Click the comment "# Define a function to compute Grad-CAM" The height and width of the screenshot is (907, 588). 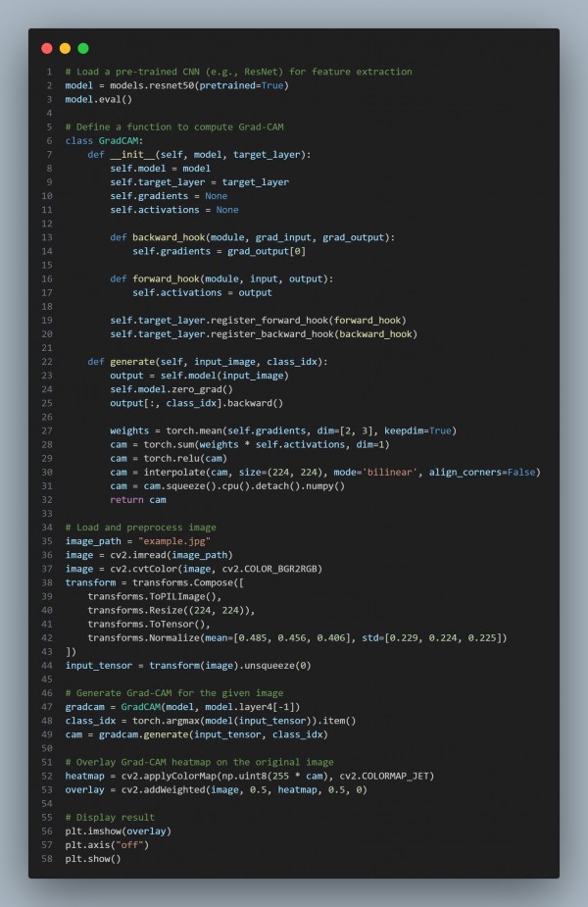coord(174,127)
